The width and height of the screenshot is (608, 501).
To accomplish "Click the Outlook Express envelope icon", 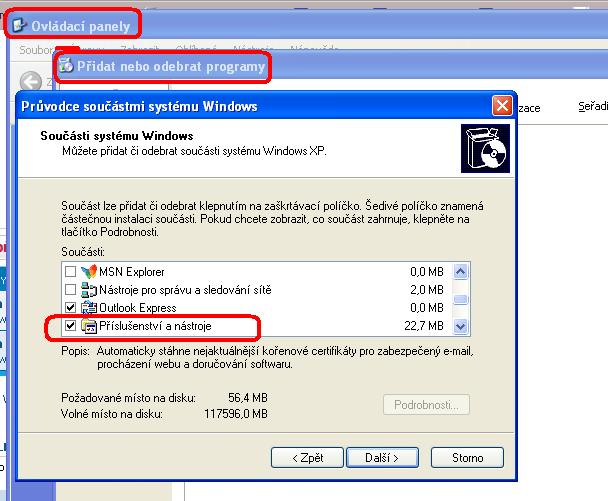I will tap(89, 308).
